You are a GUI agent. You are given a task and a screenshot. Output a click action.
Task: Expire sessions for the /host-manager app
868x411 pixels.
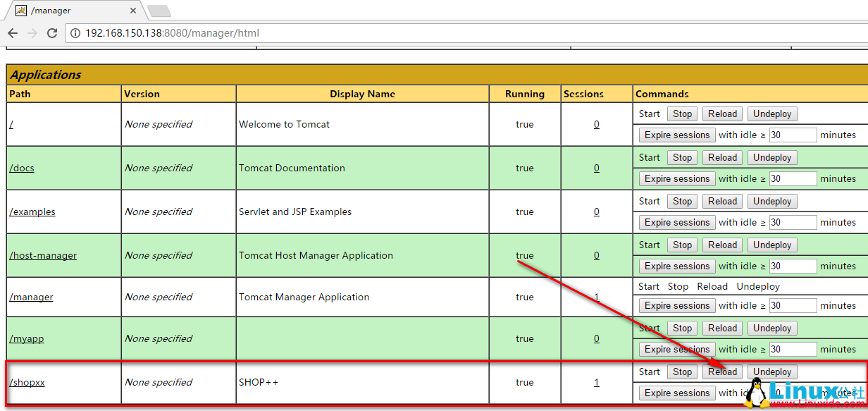(x=676, y=266)
